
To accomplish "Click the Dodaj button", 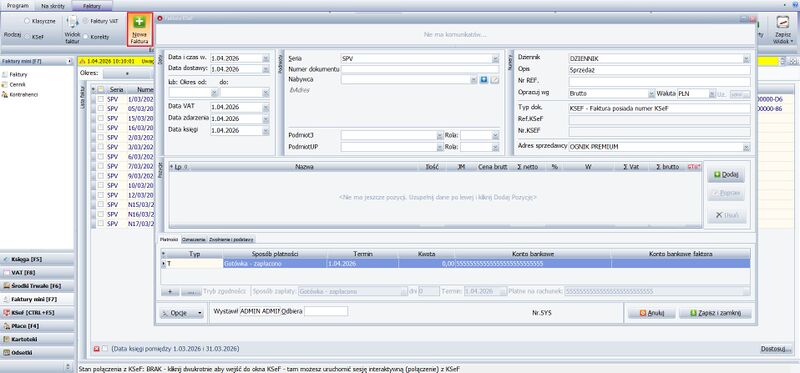I will 727,175.
